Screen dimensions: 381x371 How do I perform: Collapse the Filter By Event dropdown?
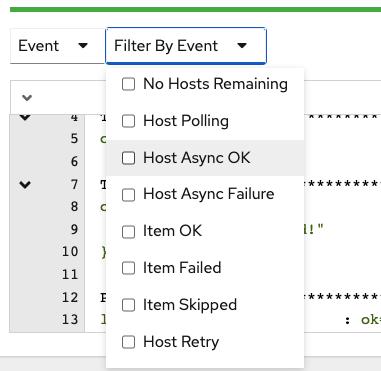point(186,46)
